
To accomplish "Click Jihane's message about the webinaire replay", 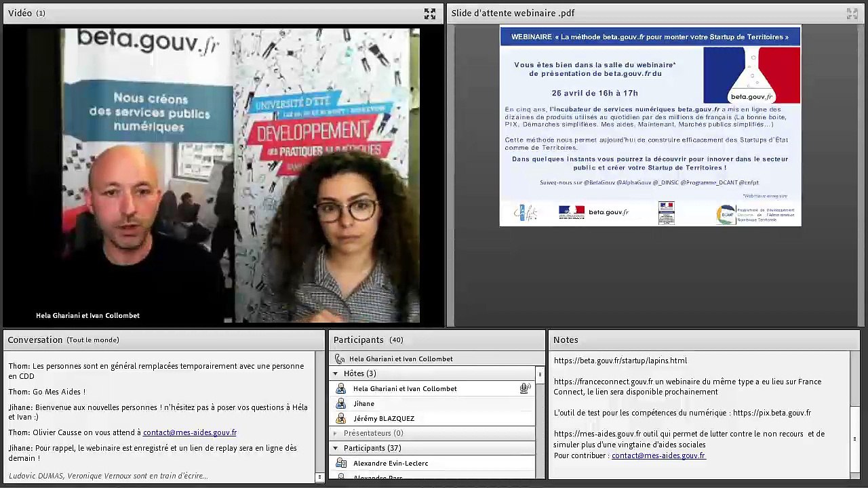I will 153,453.
